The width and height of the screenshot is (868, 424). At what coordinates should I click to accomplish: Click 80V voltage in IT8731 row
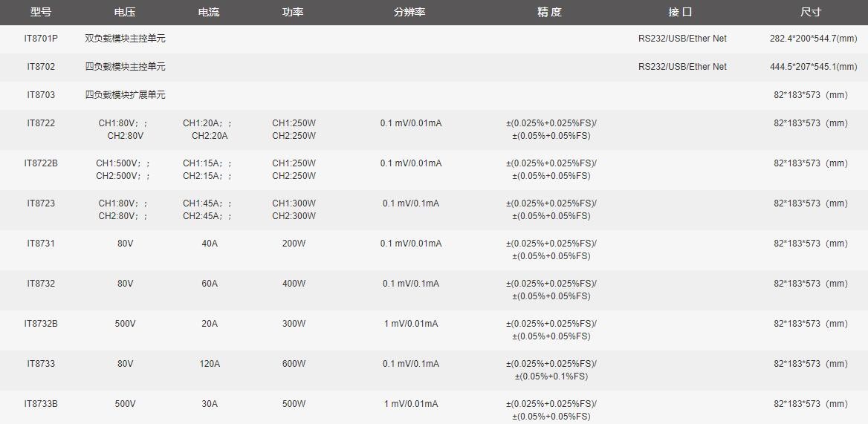(x=125, y=244)
